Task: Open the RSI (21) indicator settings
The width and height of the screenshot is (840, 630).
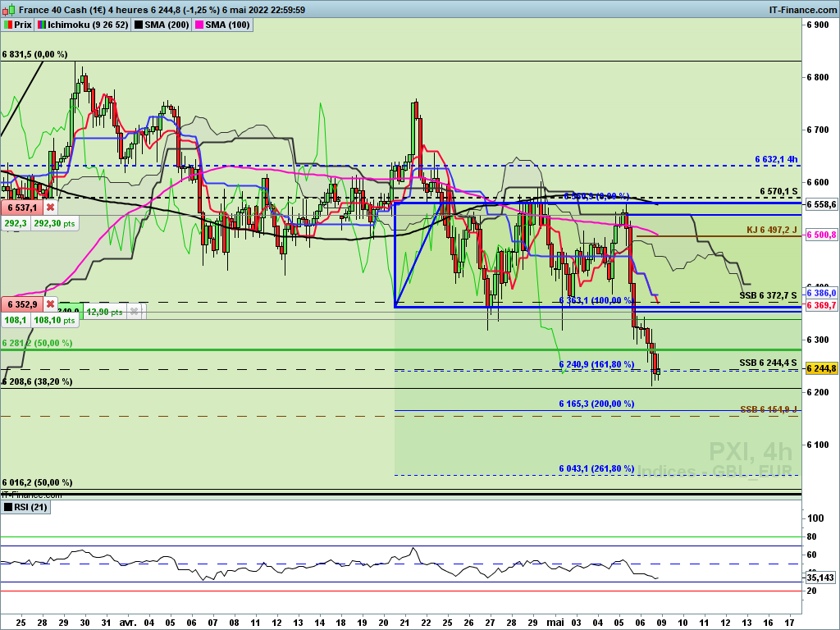Action: [25, 507]
